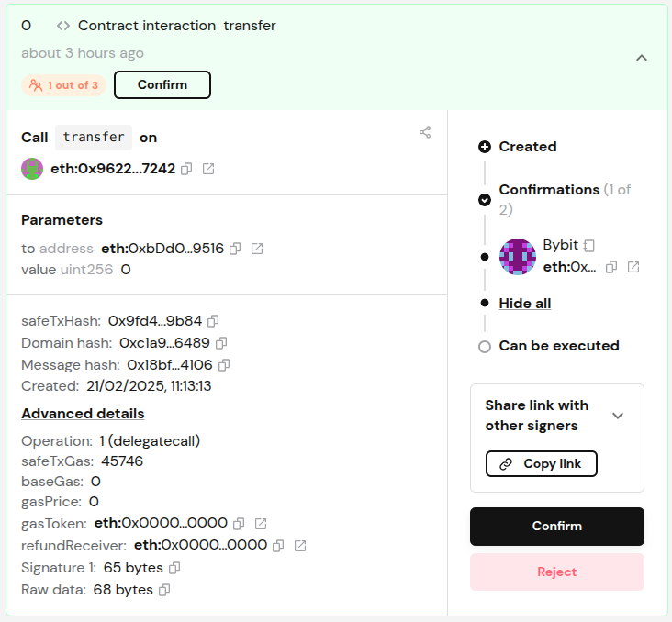Copy the Message hash value
The height and width of the screenshot is (622, 672).
click(224, 365)
